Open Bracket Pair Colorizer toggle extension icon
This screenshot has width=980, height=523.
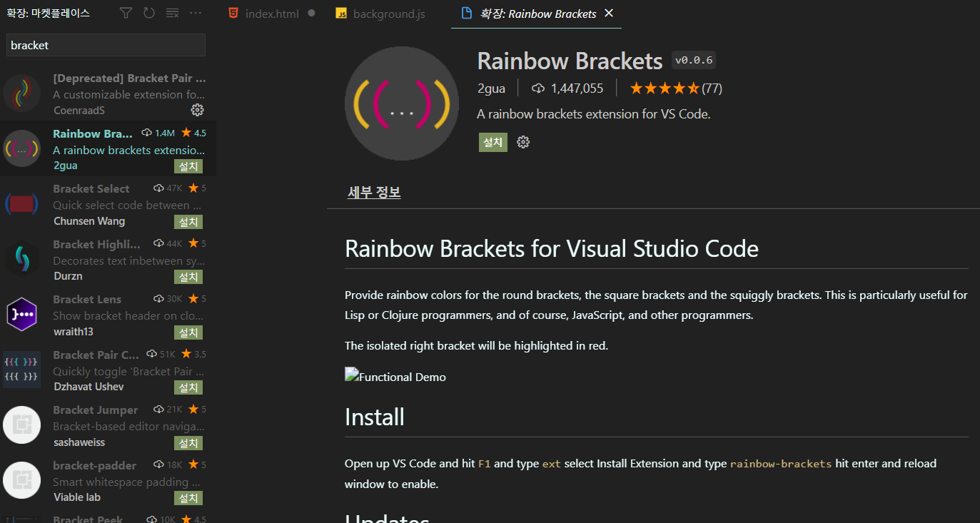coord(21,370)
